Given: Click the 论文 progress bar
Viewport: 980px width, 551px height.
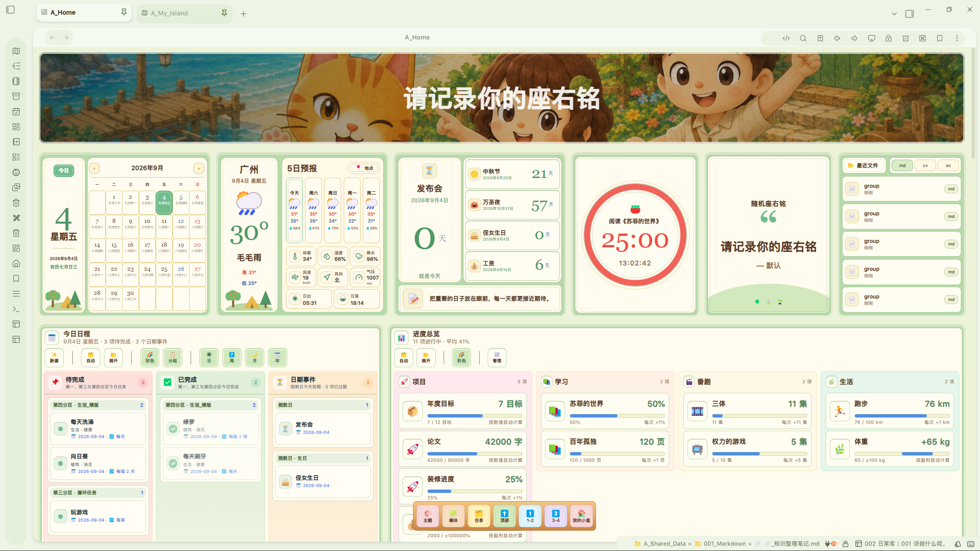Looking at the screenshot, I should point(475,454).
